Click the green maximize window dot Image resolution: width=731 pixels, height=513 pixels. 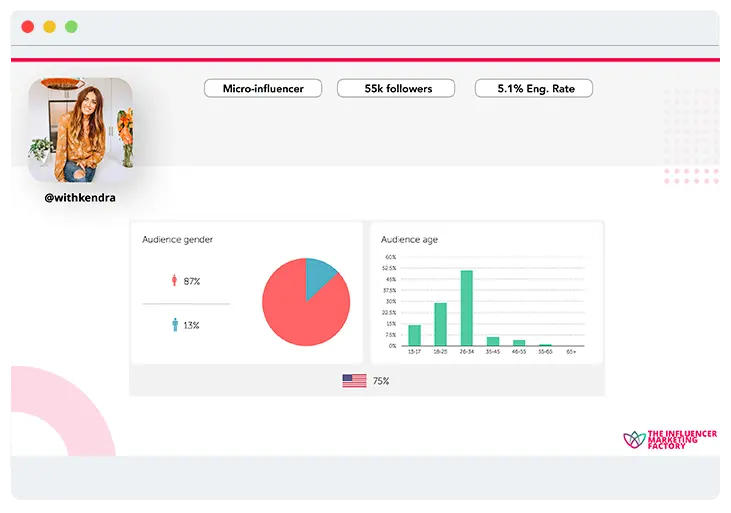[x=71, y=27]
